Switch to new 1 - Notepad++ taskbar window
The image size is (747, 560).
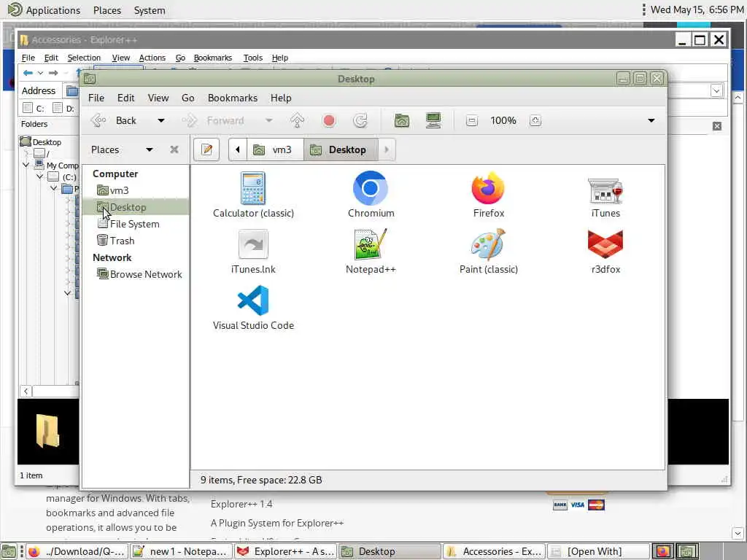click(181, 551)
